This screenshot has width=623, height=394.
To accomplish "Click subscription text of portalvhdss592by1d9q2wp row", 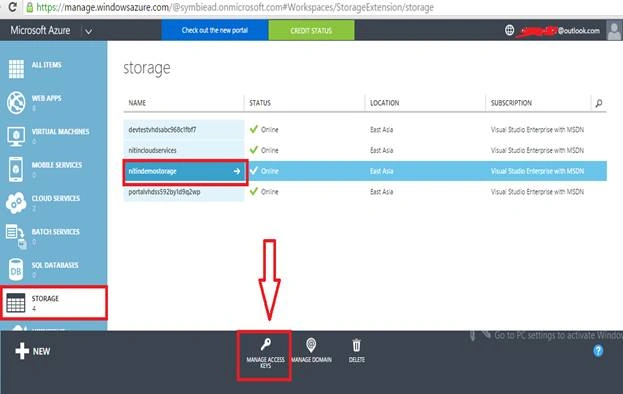I will 537,191.
